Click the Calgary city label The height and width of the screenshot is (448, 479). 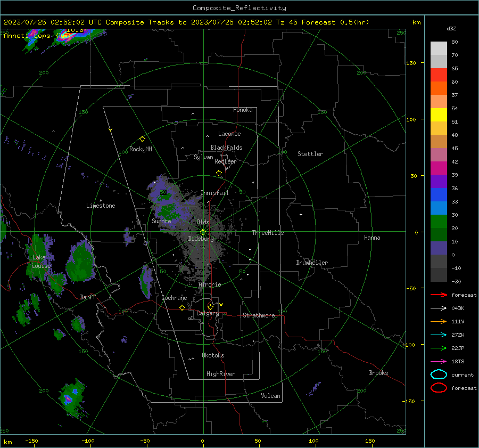click(208, 313)
